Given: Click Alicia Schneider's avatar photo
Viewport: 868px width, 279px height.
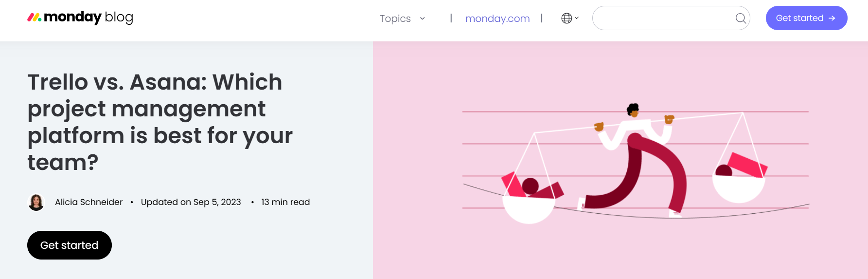Looking at the screenshot, I should click(x=36, y=202).
